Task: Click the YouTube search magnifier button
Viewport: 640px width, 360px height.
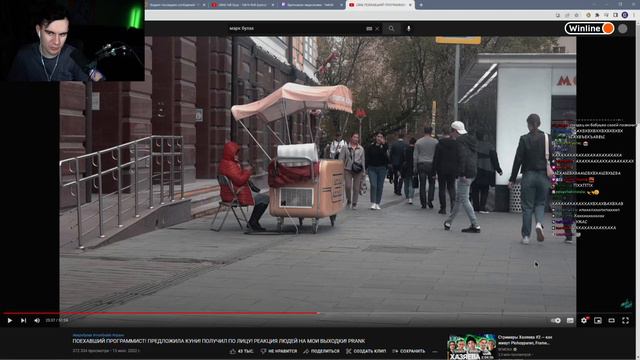Action: point(391,29)
